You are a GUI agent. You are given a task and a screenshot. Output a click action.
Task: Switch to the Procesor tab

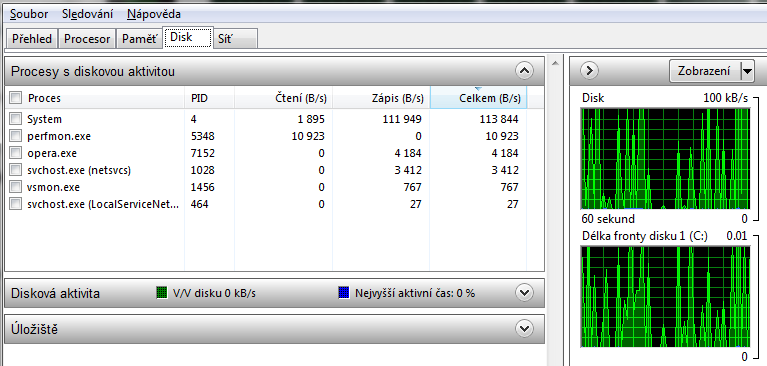click(x=87, y=39)
